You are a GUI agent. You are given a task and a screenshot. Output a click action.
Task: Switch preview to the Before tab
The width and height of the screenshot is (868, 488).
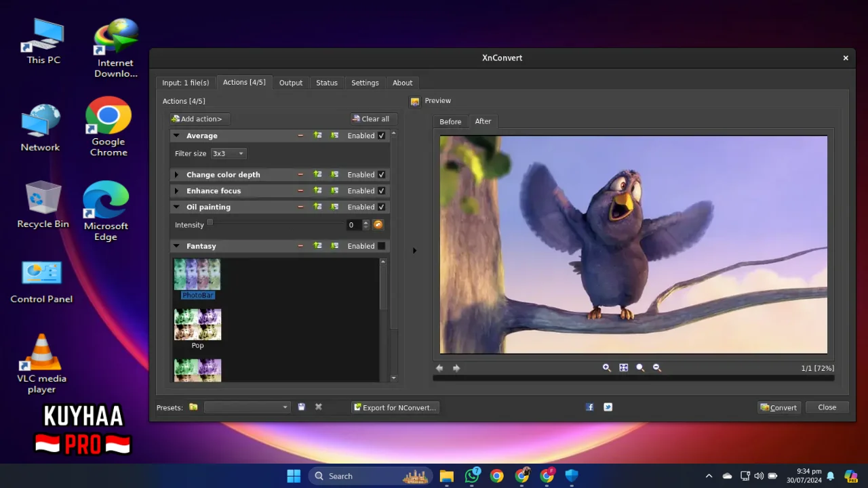tap(450, 121)
